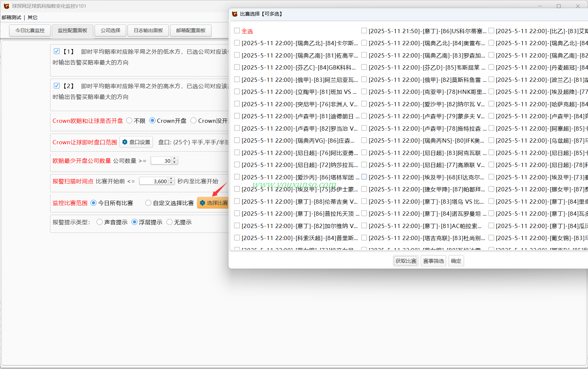Switch to 公司选择 tab
The image size is (588, 369).
111,31
